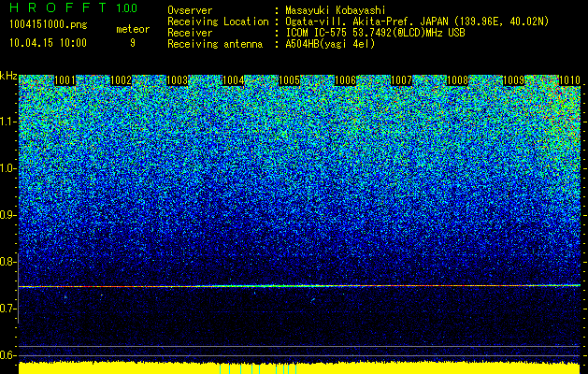
Task: Select the ICOM IC-575 receiver value
Action: click(x=375, y=33)
